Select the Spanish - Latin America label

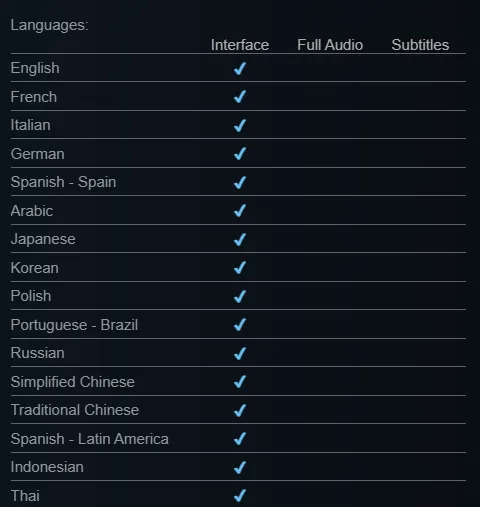[x=89, y=439]
